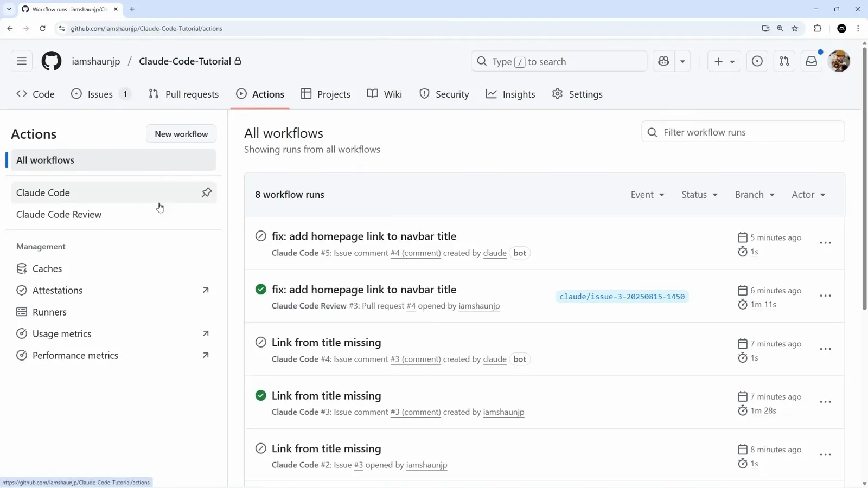Open the claude bot link in Claude Code #4 row

click(495, 359)
